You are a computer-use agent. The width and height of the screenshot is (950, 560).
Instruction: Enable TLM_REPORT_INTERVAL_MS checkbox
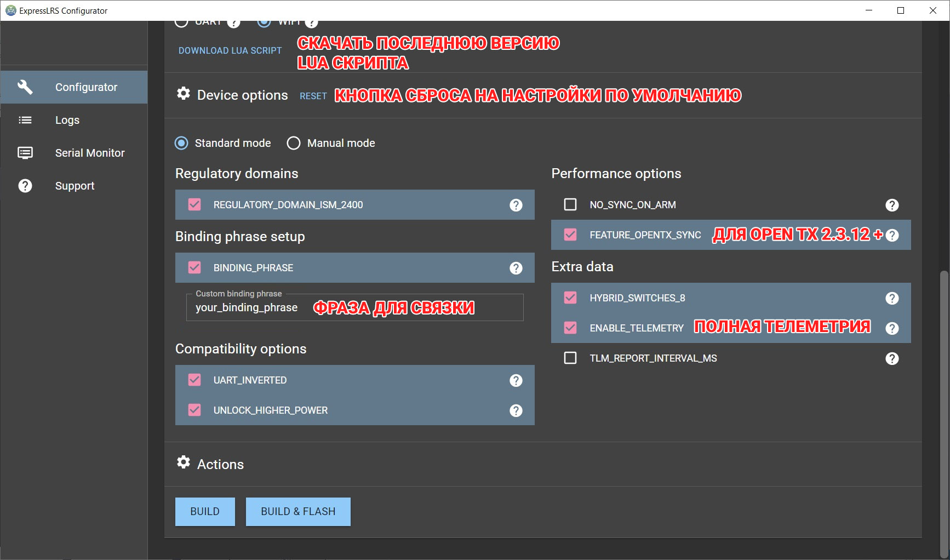point(570,358)
